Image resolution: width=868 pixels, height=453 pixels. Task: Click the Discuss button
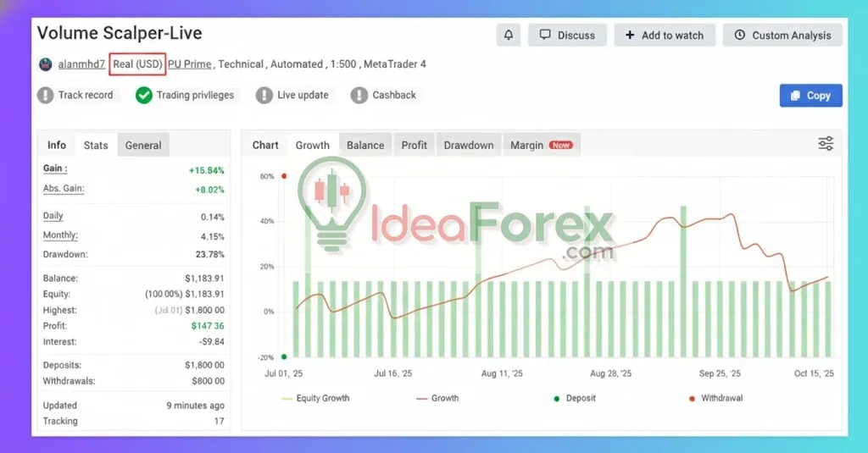point(567,36)
